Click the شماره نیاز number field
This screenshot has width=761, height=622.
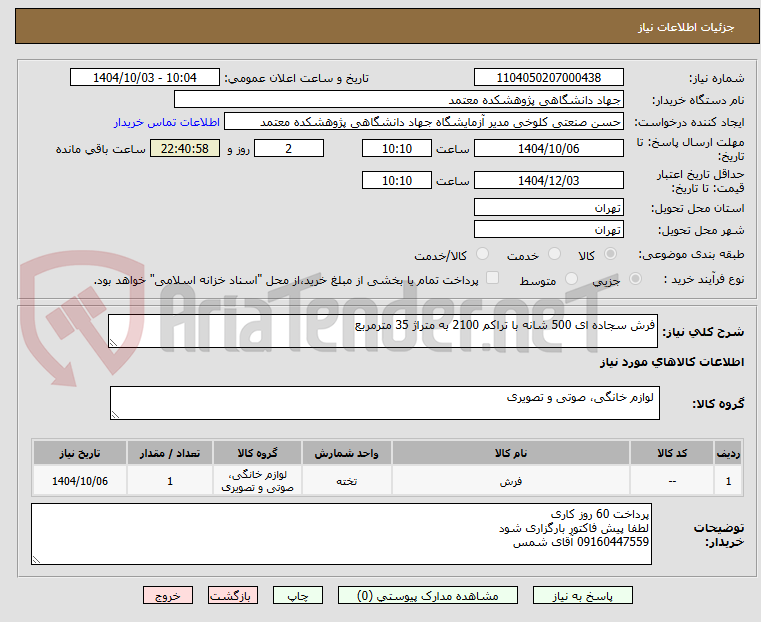548,78
